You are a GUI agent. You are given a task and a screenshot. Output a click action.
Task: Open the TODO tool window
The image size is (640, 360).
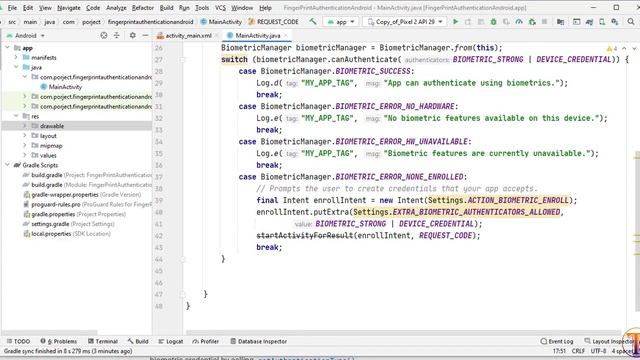(18, 341)
